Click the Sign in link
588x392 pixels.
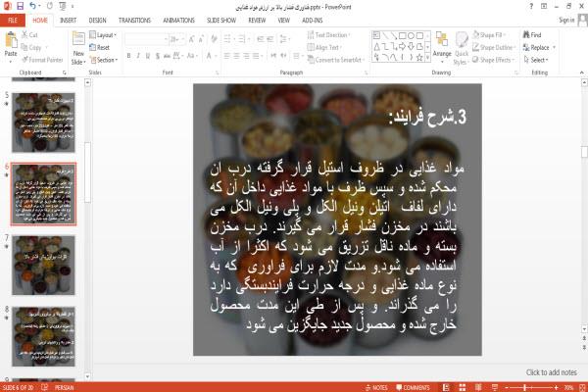566,21
